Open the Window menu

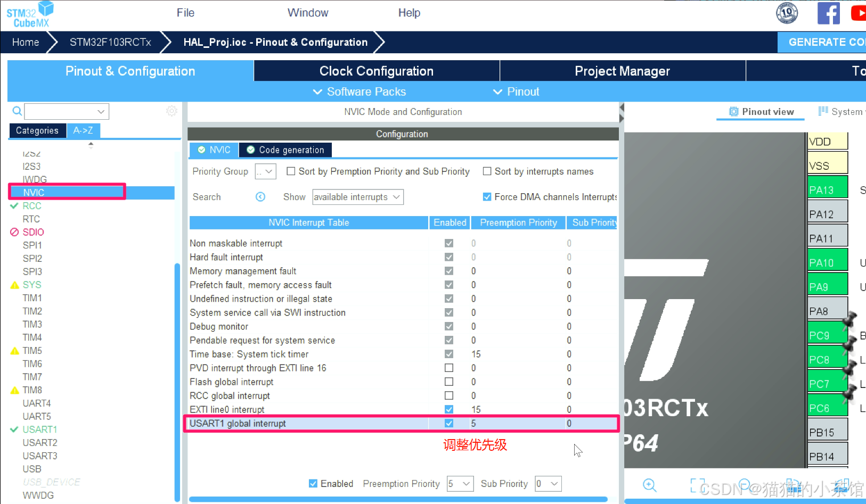[x=308, y=13]
